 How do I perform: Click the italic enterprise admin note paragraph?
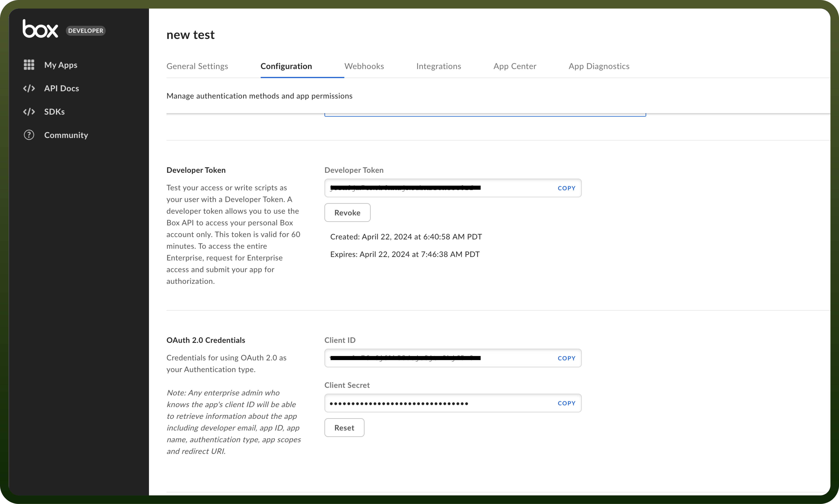coord(234,422)
